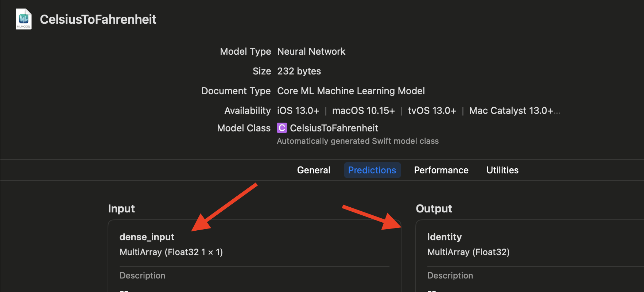Select the dense_input feature name
644x292 pixels.
coord(147,237)
